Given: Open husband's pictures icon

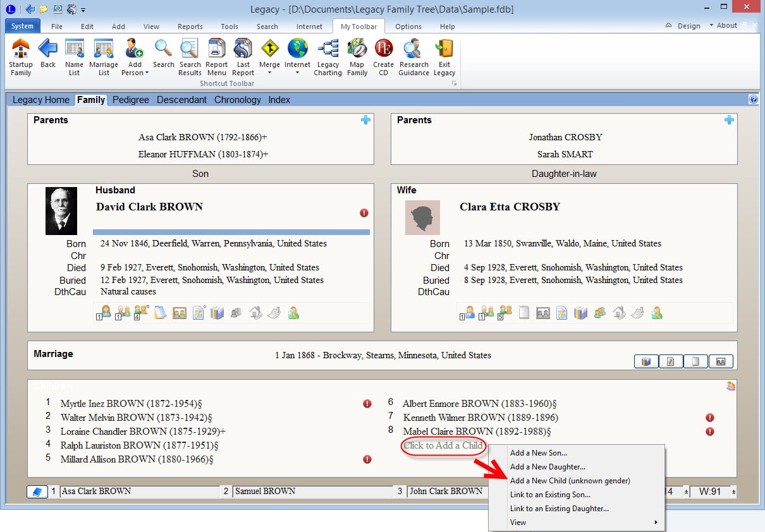Looking at the screenshot, I should [x=180, y=312].
